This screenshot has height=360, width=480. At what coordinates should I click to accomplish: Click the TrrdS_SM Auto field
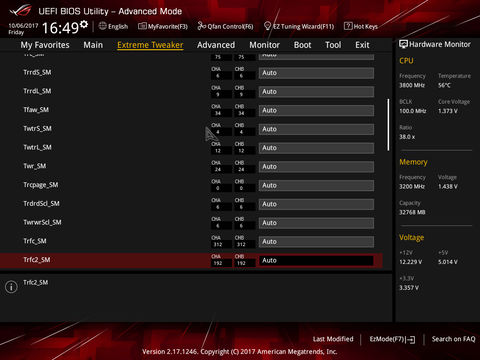tap(316, 73)
